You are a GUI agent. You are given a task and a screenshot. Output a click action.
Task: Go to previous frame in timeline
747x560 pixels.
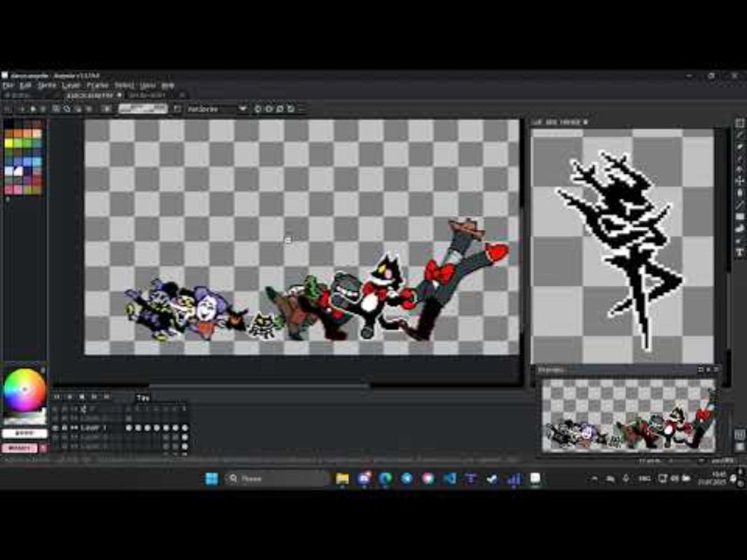(69, 396)
